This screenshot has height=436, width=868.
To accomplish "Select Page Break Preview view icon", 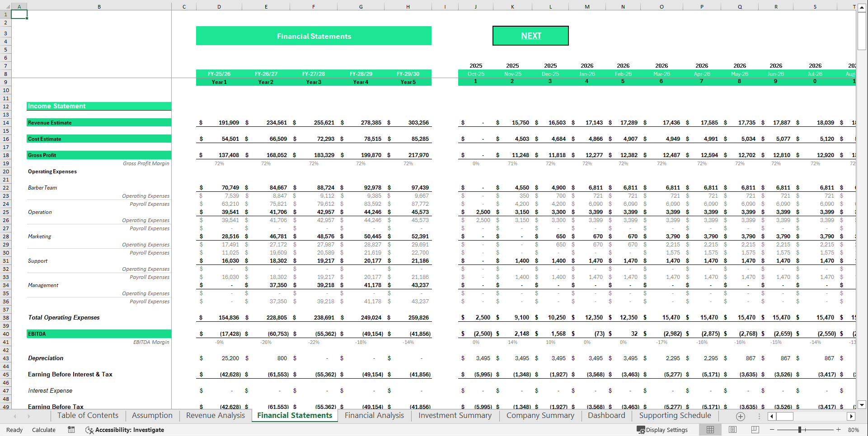I will tap(755, 430).
